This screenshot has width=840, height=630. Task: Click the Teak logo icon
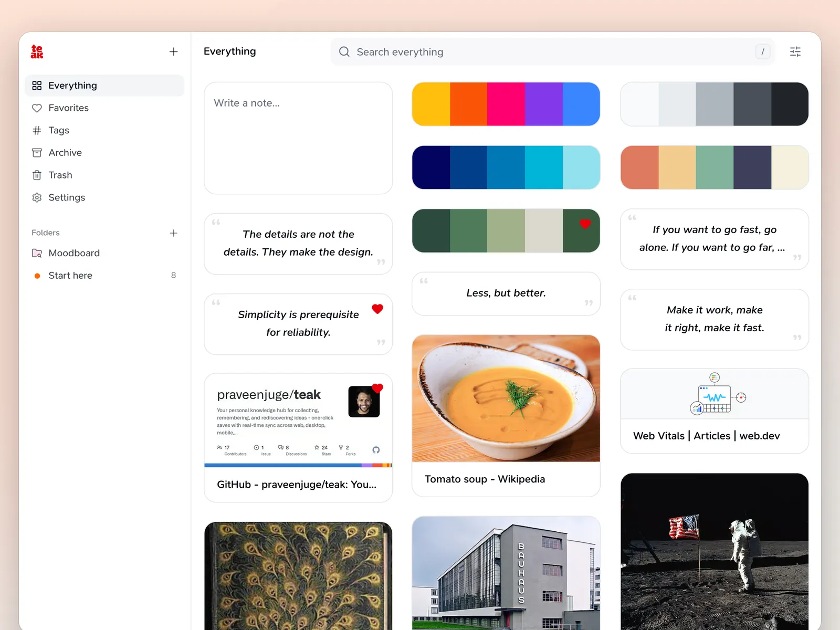pyautogui.click(x=37, y=51)
